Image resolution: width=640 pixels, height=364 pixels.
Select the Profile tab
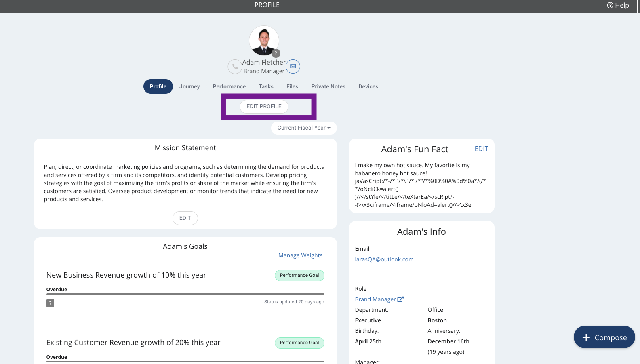158,86
